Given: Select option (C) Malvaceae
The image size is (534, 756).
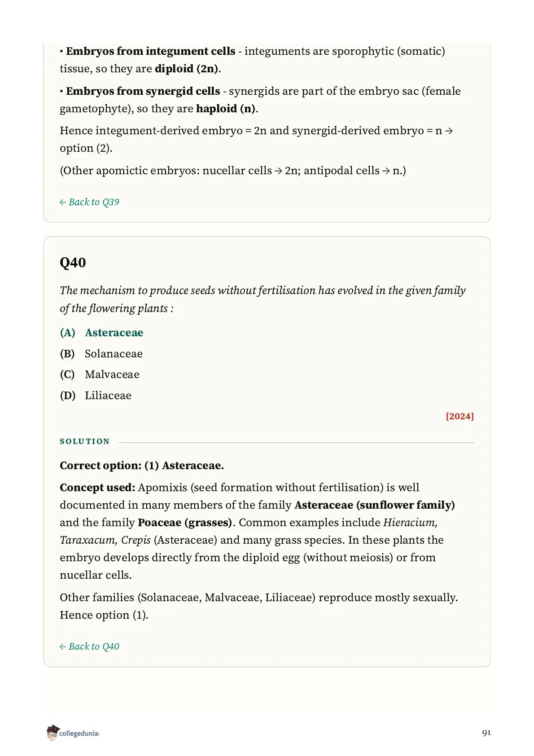Looking at the screenshot, I should [x=100, y=374].
